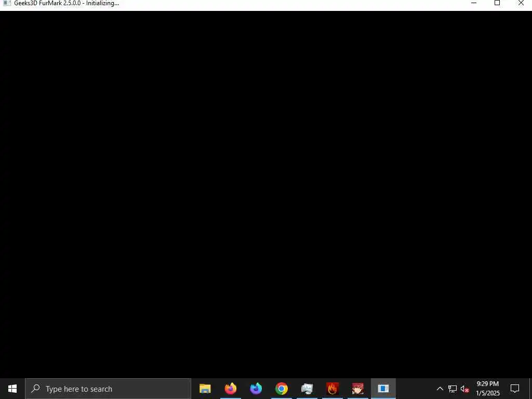Open File Explorer from the taskbar
Viewport: 532px width, 399px height.
point(205,389)
